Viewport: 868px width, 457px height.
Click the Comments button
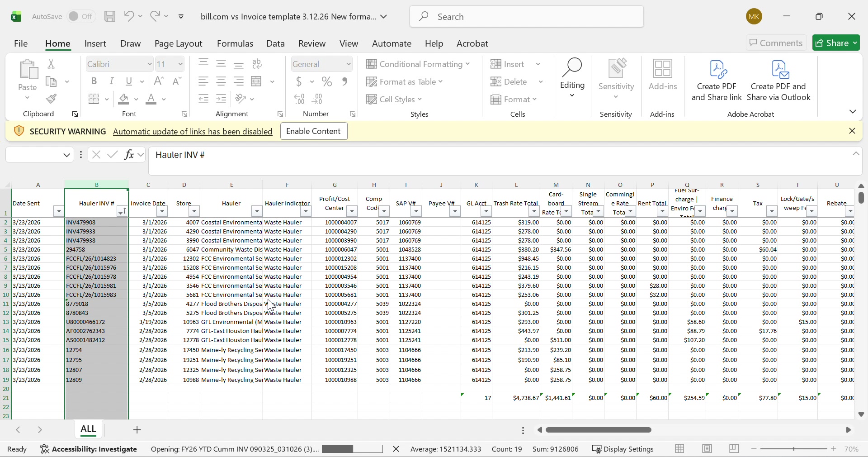(776, 43)
